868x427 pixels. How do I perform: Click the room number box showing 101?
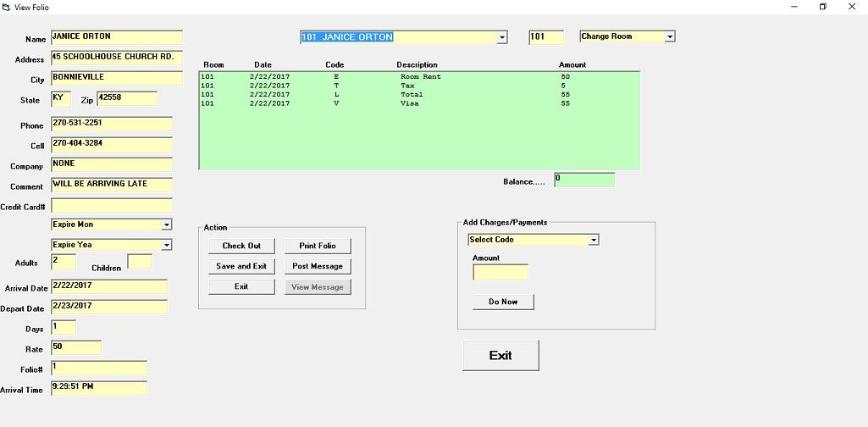point(546,37)
